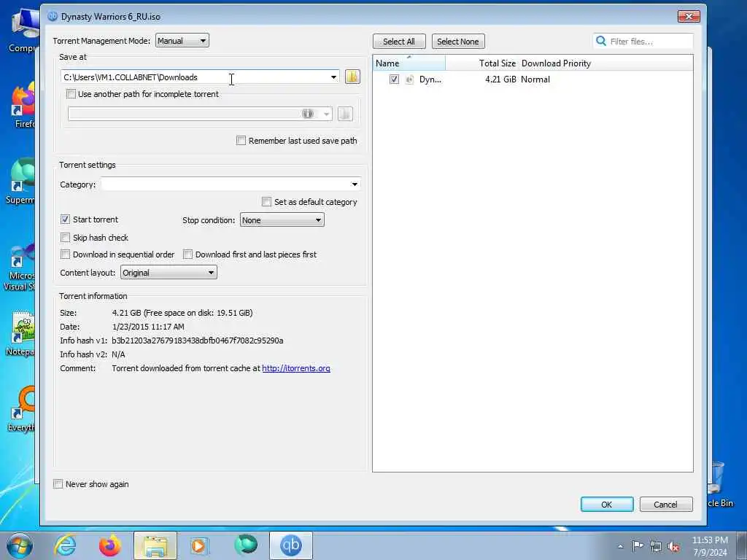Open Windows Media Player taskbar icon
Screen dimensions: 747x560
tap(198, 545)
